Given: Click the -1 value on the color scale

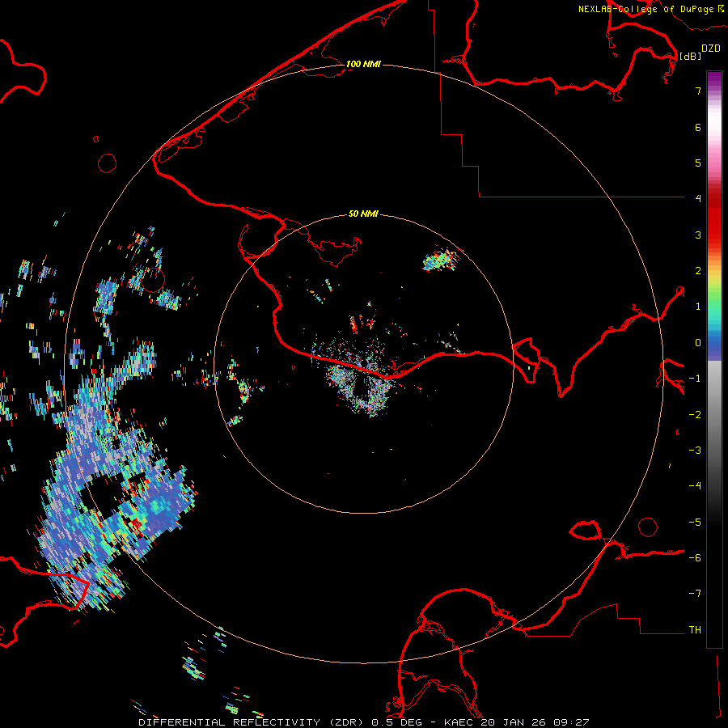Looking at the screenshot, I should 695,379.
